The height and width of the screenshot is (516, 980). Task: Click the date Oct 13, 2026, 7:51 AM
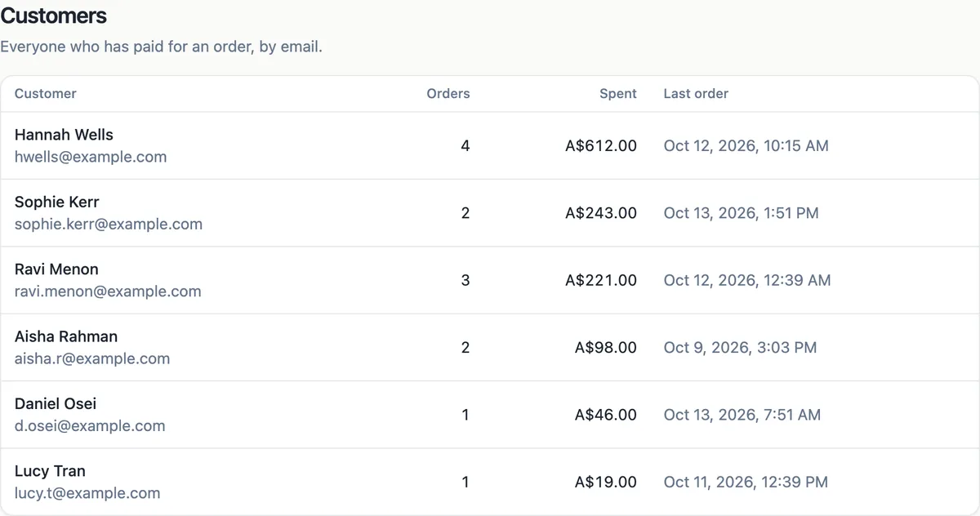pos(742,415)
